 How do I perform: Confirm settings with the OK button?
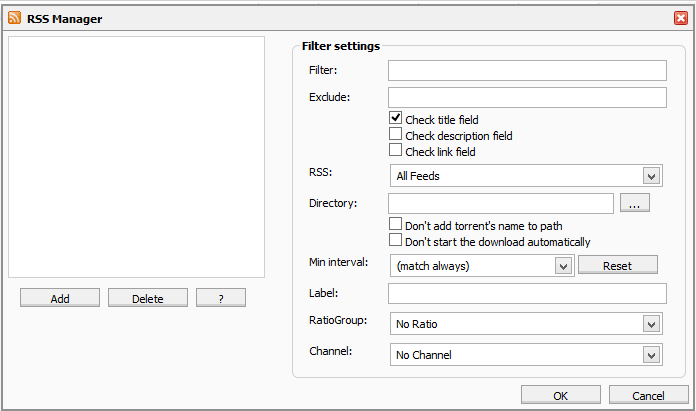pos(560,395)
